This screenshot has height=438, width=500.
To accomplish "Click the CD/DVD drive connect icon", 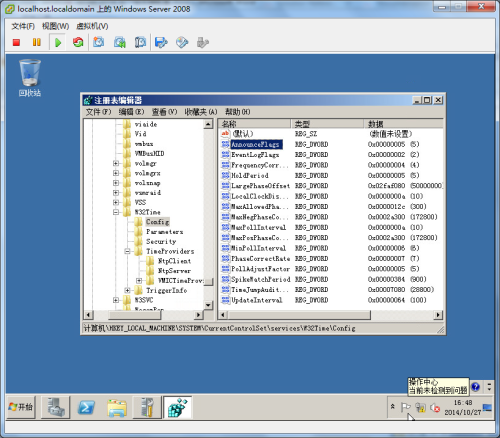I will tap(182, 42).
